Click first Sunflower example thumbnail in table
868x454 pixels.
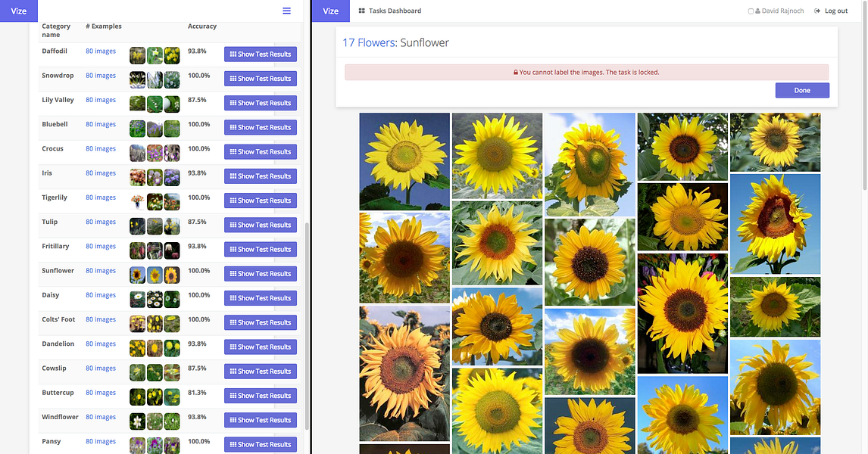click(137, 275)
